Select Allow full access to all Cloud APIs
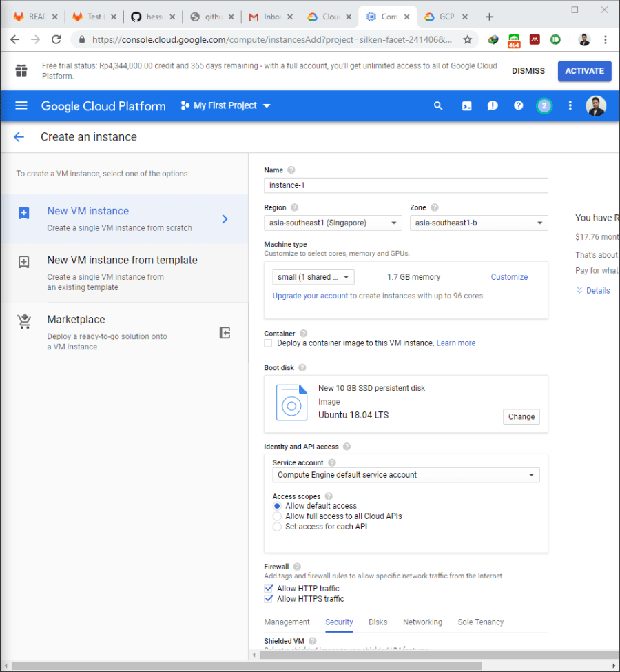620x672 pixels. 277,516
